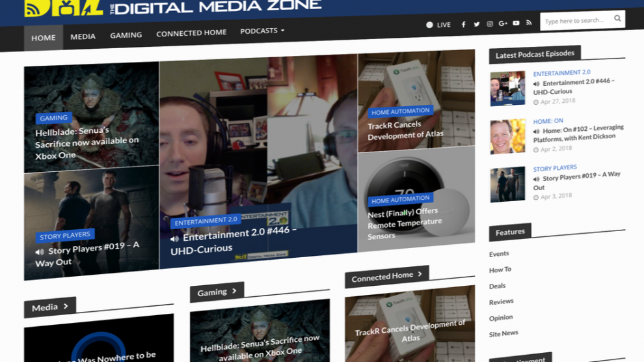Open the Google Plus social icon
Screen dimensions: 644x362
tap(503, 23)
